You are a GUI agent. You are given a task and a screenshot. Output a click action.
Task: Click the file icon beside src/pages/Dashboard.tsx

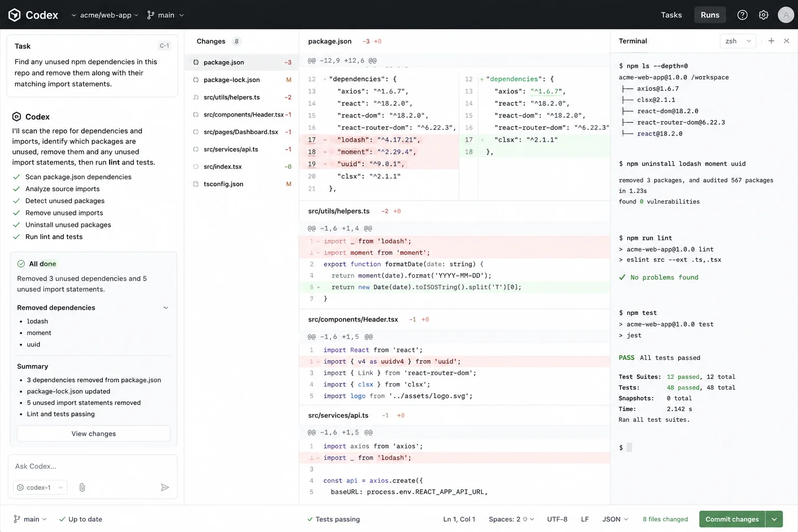tap(196, 132)
